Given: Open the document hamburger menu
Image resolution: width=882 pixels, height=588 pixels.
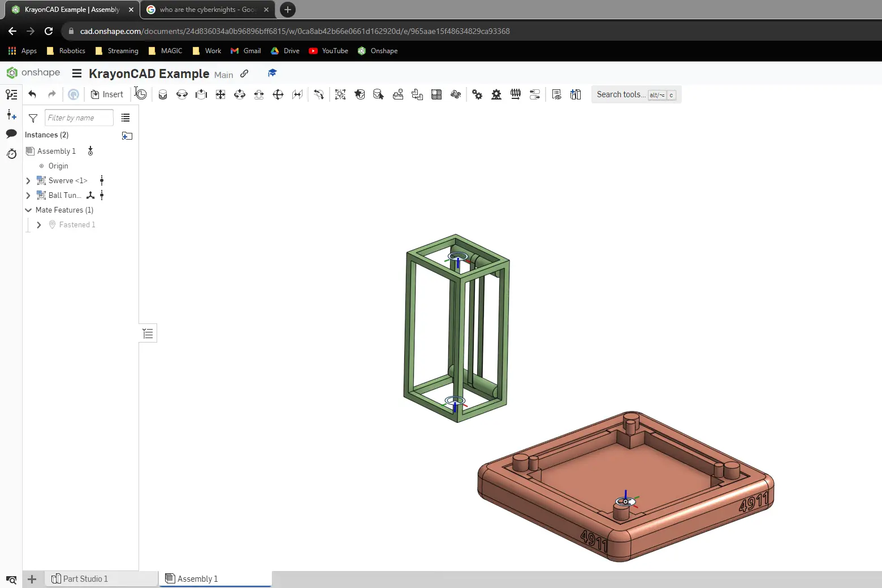Looking at the screenshot, I should [x=76, y=73].
